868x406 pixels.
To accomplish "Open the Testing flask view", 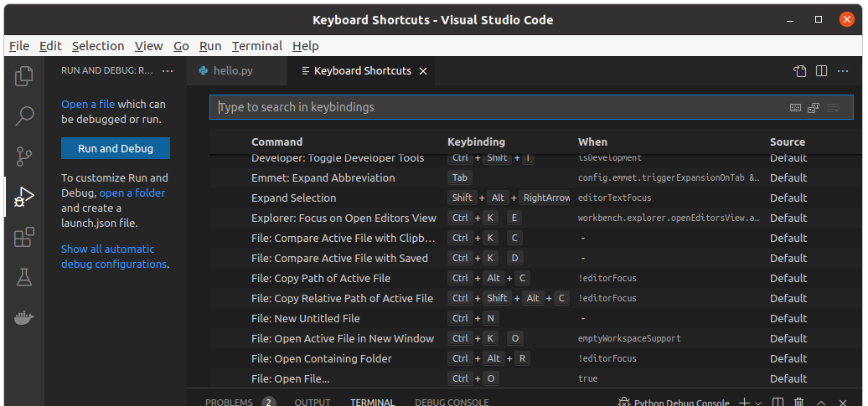I will pyautogui.click(x=23, y=276).
